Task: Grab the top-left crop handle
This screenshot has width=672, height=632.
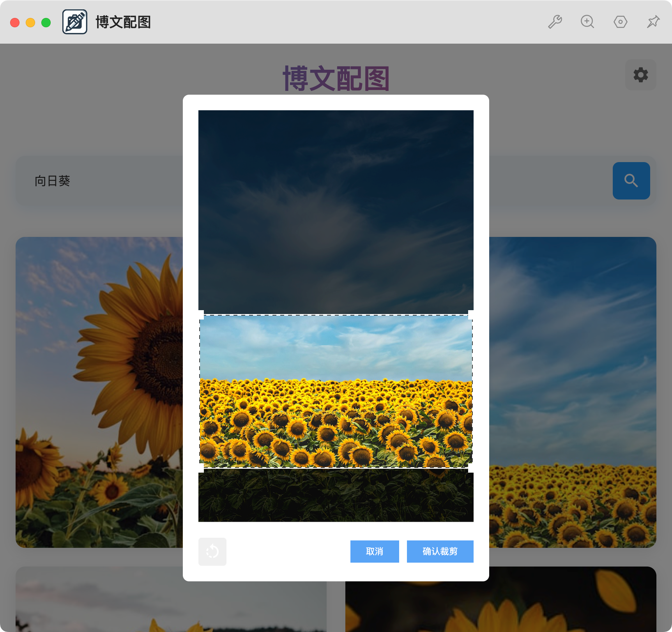Action: [201, 315]
